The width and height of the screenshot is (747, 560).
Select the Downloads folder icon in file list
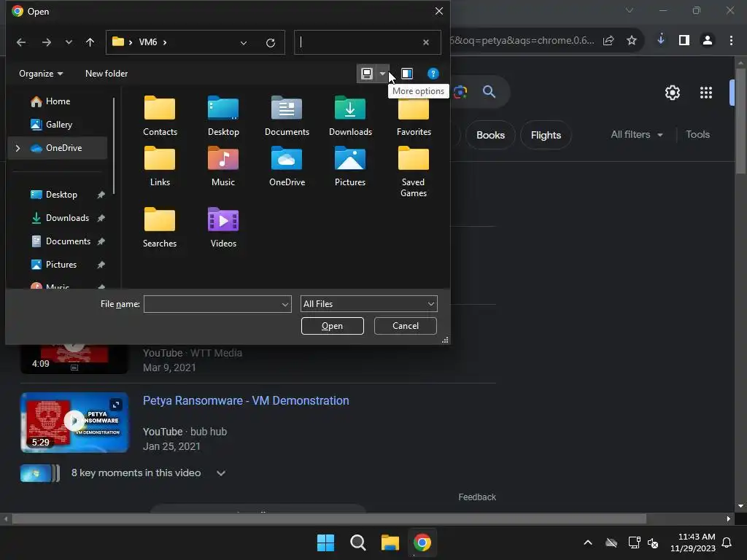click(350, 116)
